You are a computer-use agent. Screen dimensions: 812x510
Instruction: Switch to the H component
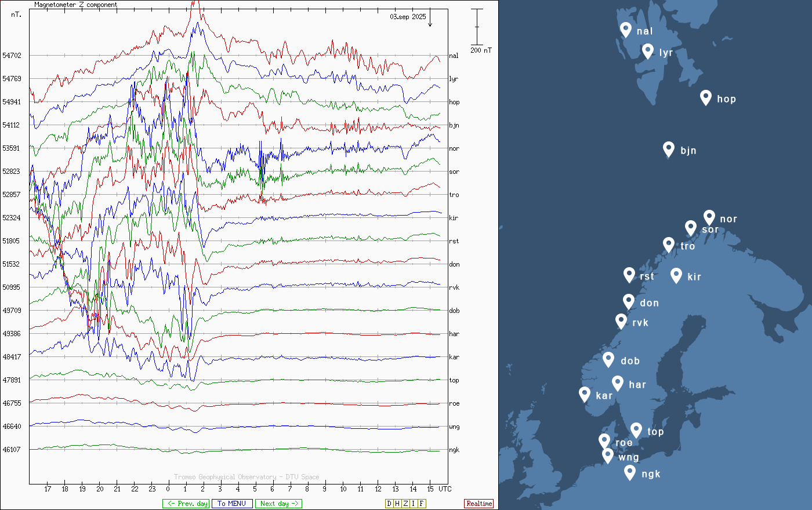397,504
